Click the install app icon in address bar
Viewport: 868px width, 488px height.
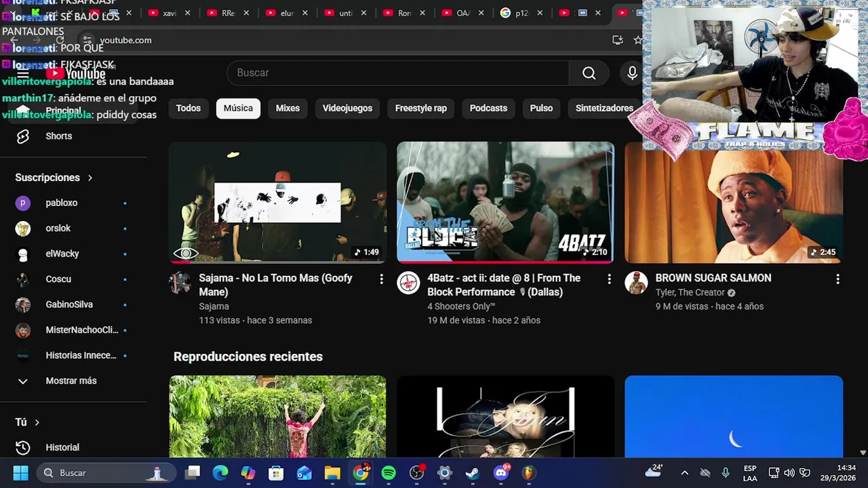pos(617,40)
